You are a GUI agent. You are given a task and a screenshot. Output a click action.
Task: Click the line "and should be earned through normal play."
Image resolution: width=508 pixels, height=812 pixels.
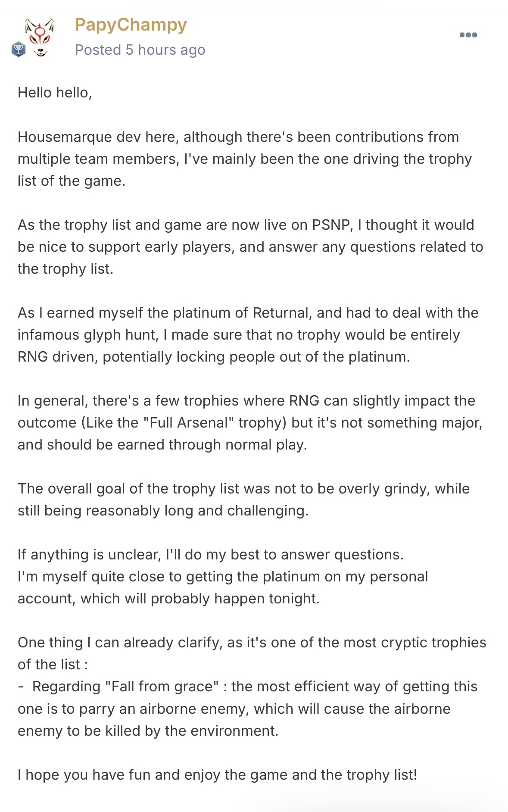pyautogui.click(x=162, y=445)
